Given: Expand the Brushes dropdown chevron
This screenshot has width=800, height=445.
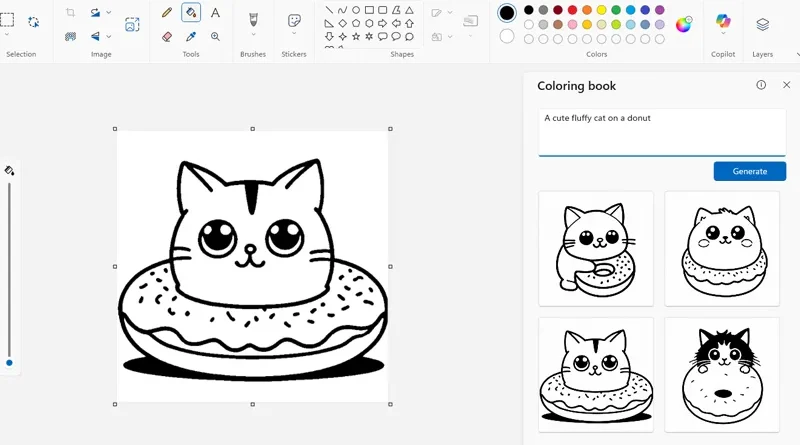Looking at the screenshot, I should (253, 35).
